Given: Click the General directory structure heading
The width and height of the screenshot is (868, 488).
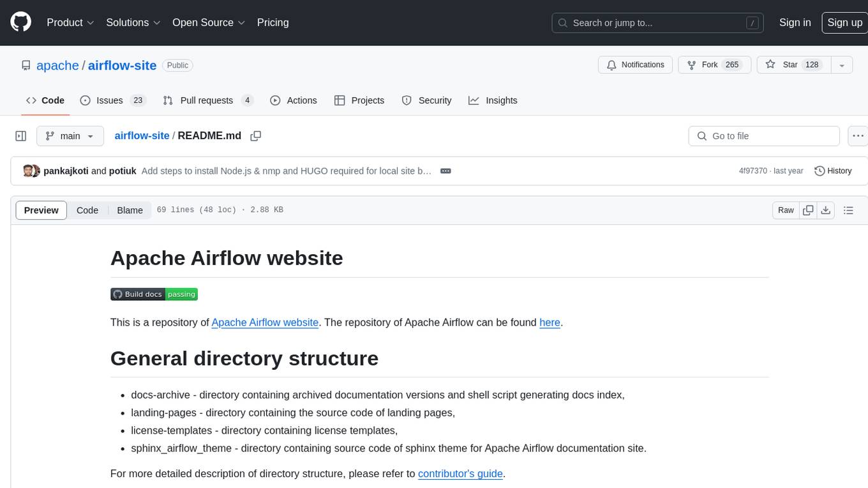Looking at the screenshot, I should tap(244, 358).
